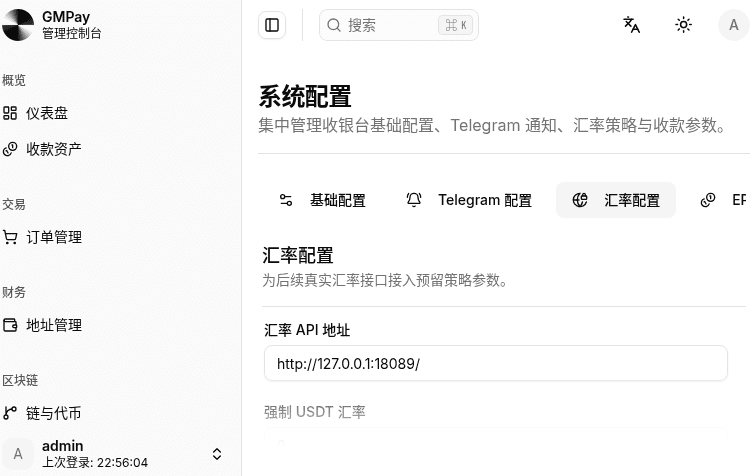Switch to the 基础配置 tab
The height and width of the screenshot is (476, 756).
click(x=323, y=200)
